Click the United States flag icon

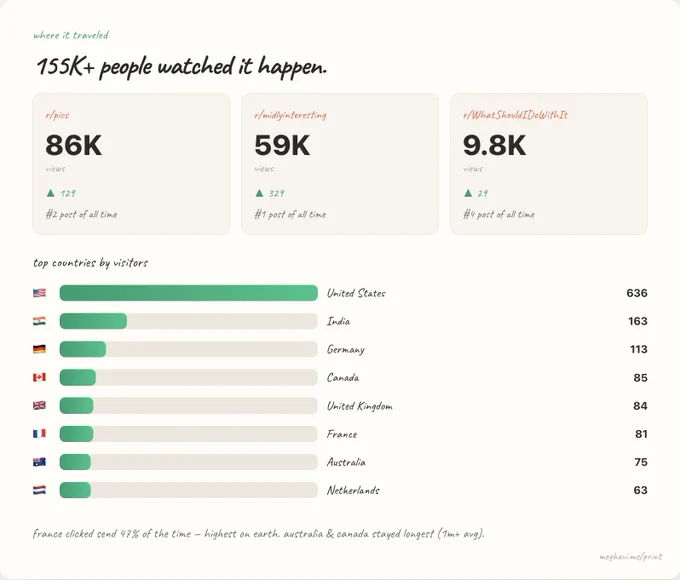point(39,293)
